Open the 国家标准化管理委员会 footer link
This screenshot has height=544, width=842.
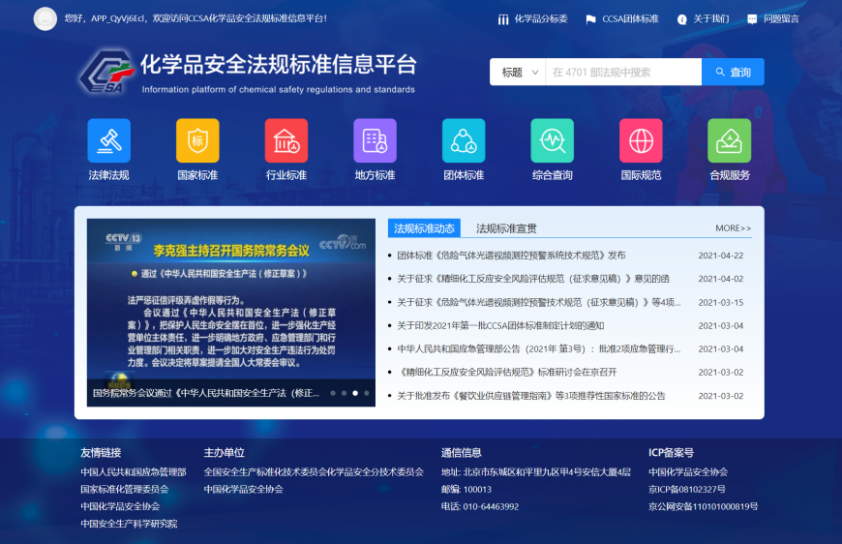125,489
